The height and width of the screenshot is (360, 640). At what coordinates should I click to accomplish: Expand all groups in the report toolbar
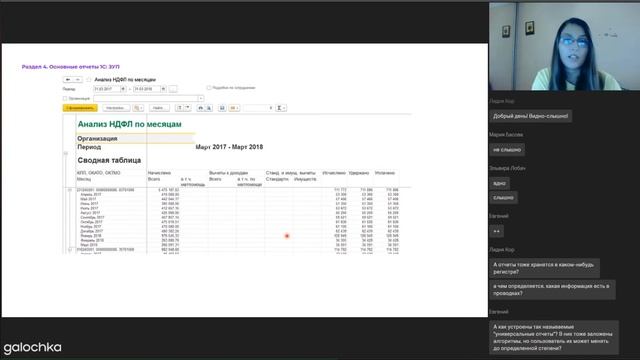coord(179,108)
